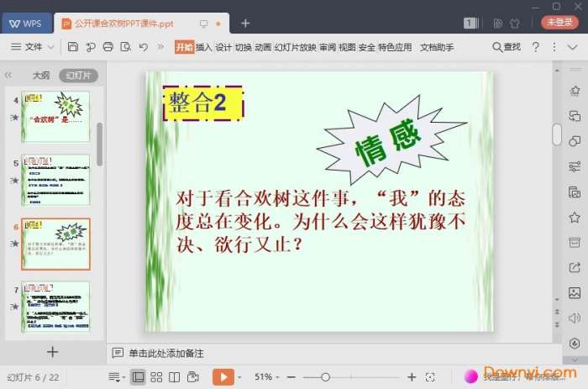The width and height of the screenshot is (588, 389).
Task: Click 幻灯片 6 / 22 status text
Action: coord(33,377)
